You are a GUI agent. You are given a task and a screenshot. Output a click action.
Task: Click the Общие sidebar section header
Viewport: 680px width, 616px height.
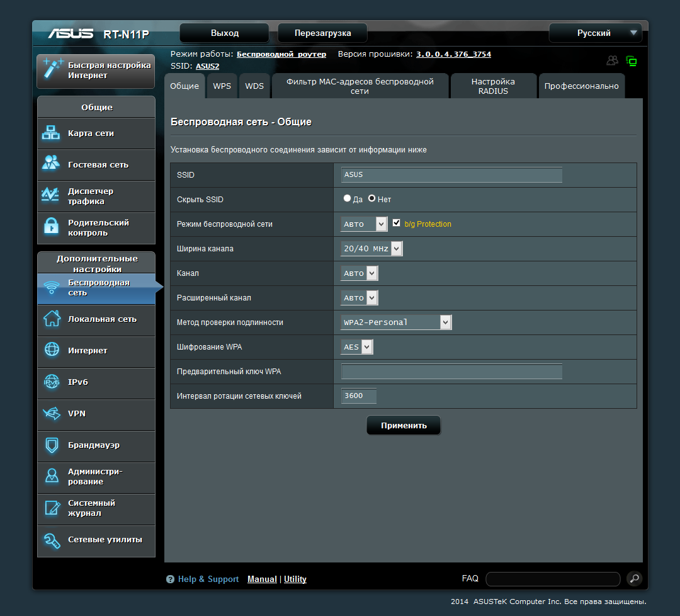[x=96, y=107]
